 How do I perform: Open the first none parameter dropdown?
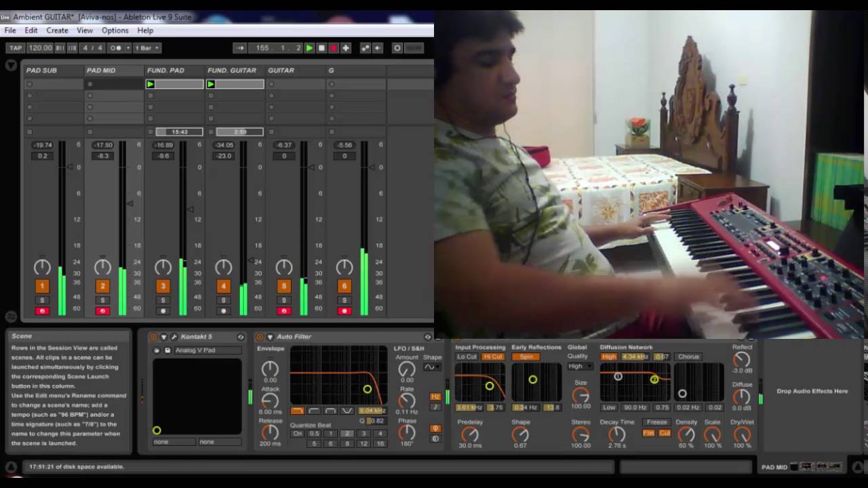point(174,442)
